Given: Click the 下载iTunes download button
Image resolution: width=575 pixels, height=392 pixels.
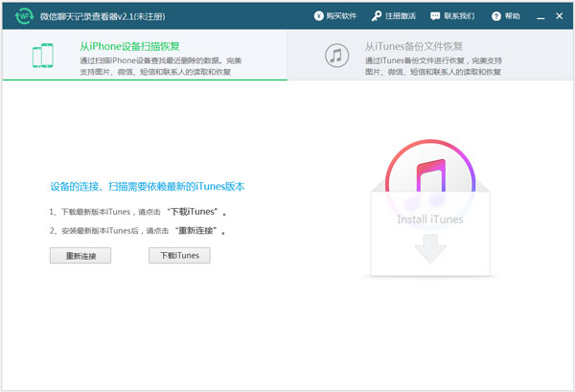Looking at the screenshot, I should [179, 256].
